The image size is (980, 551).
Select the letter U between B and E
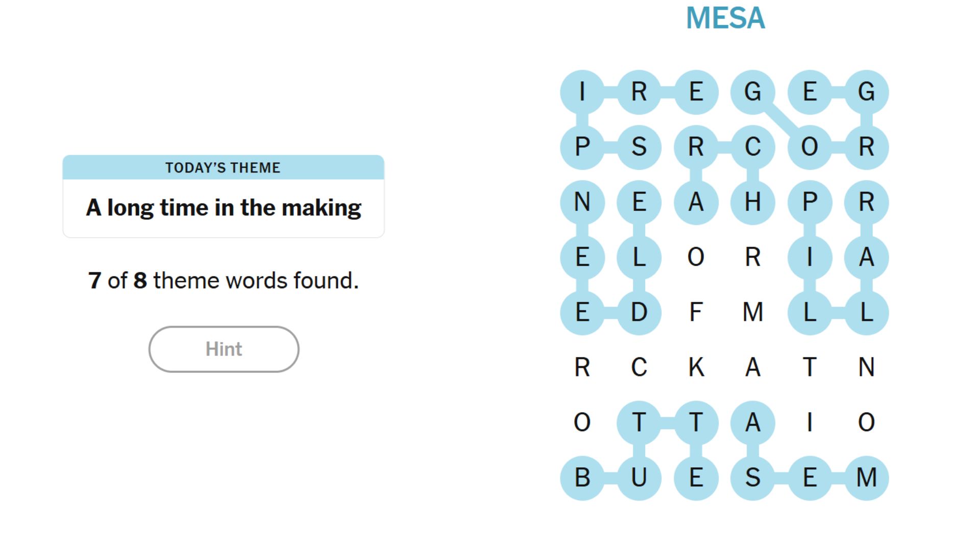(x=640, y=477)
